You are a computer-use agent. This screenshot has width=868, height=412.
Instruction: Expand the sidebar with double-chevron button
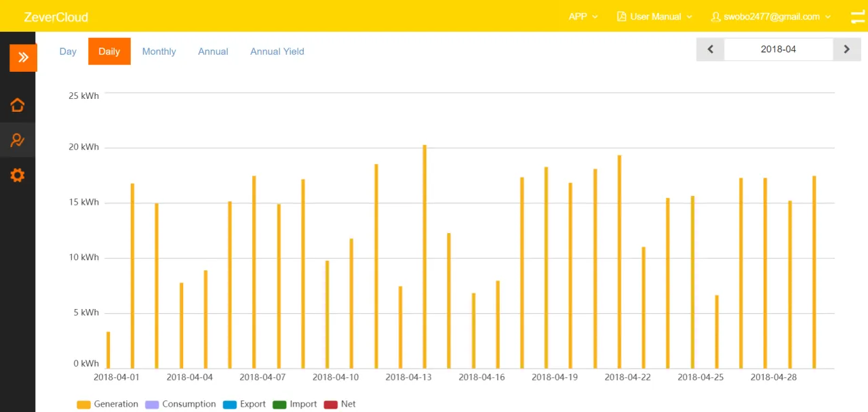tap(23, 58)
